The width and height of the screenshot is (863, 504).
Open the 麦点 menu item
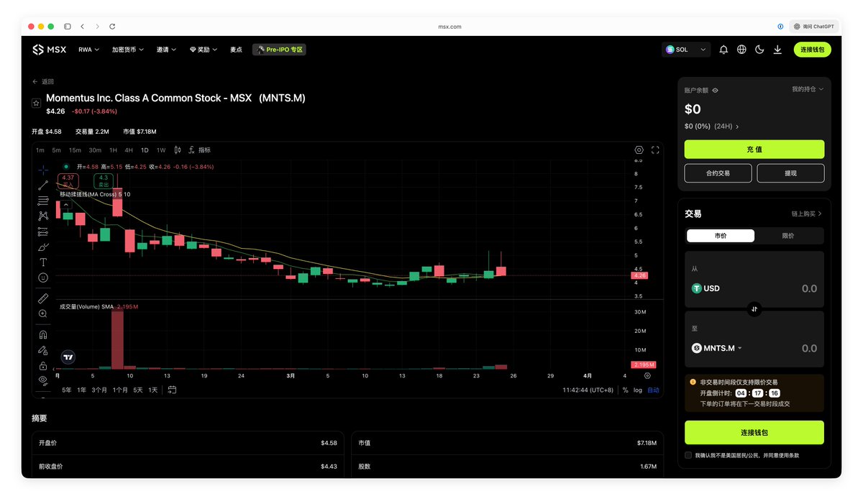click(236, 50)
